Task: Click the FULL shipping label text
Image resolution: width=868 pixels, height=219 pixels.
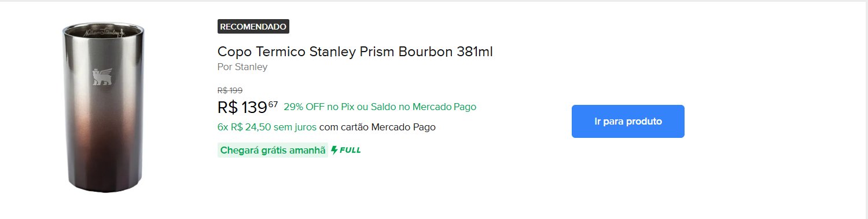Action: point(350,150)
